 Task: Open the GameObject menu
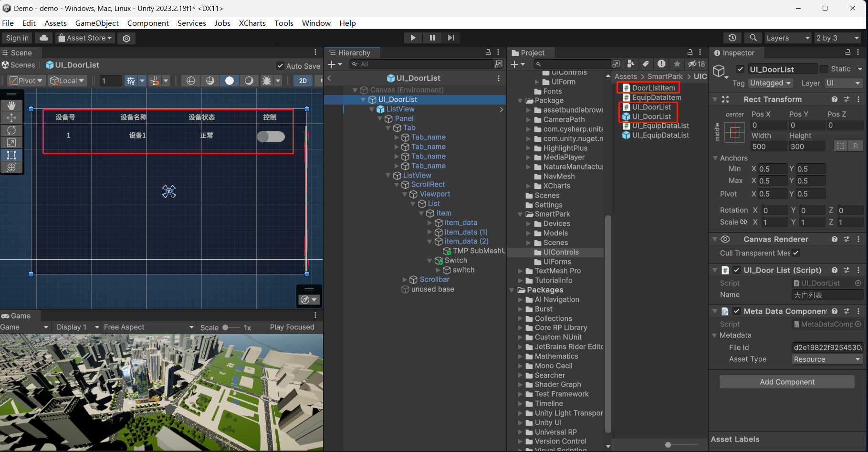[x=97, y=23]
